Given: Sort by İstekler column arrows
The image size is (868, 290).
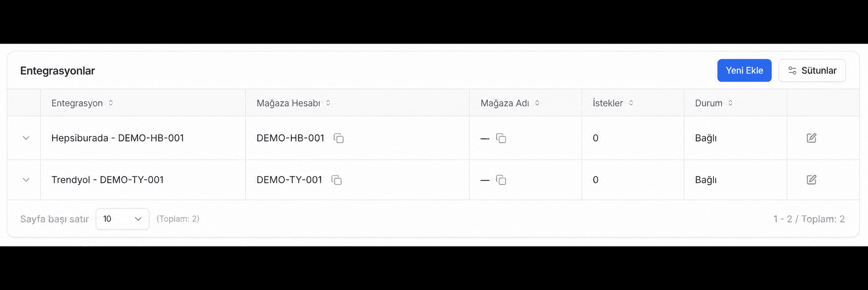Looking at the screenshot, I should pyautogui.click(x=631, y=103).
